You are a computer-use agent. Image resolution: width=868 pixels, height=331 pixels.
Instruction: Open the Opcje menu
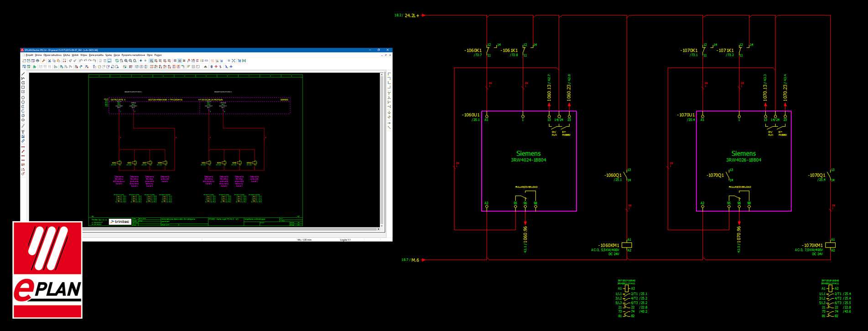coord(117,55)
